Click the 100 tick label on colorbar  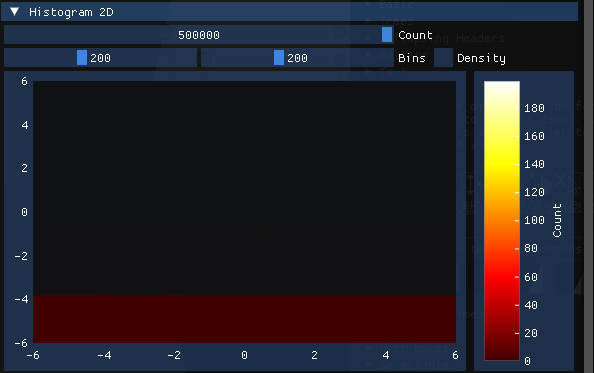coord(534,220)
